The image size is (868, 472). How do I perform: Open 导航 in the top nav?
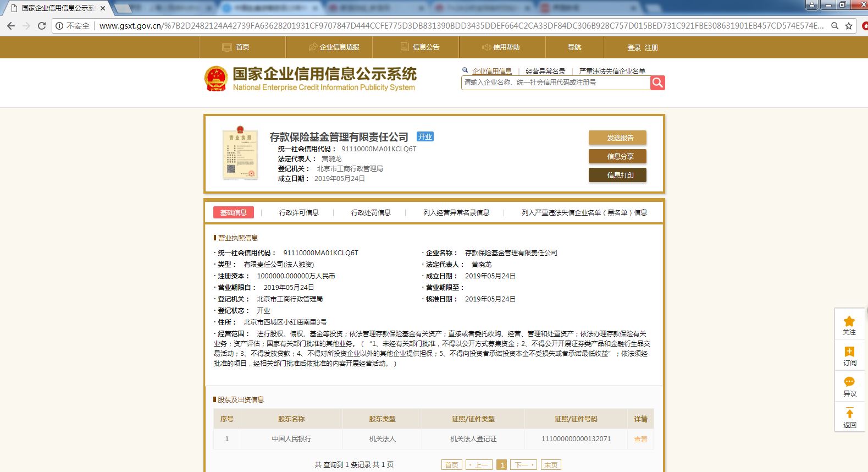575,47
